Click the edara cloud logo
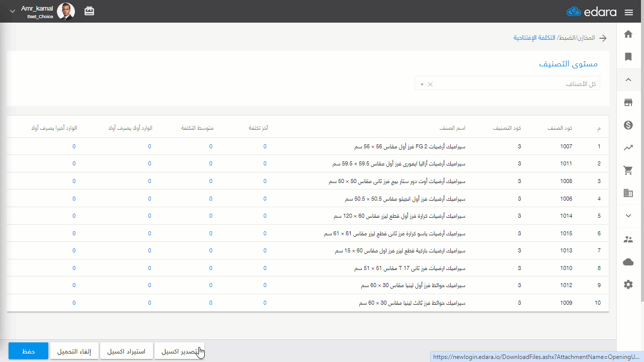 coord(592,12)
